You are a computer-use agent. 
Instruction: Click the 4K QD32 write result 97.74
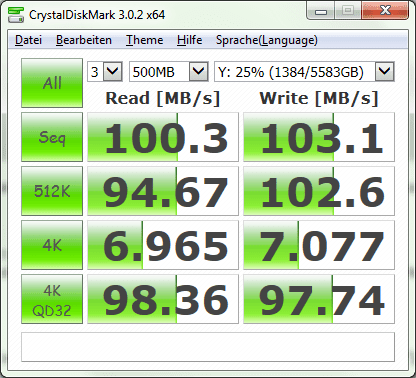319,299
